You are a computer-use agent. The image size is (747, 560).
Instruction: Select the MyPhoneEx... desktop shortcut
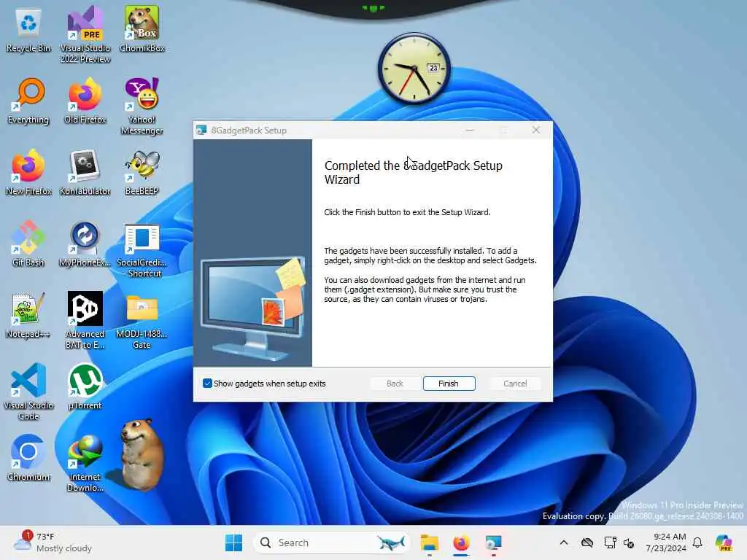click(x=85, y=244)
